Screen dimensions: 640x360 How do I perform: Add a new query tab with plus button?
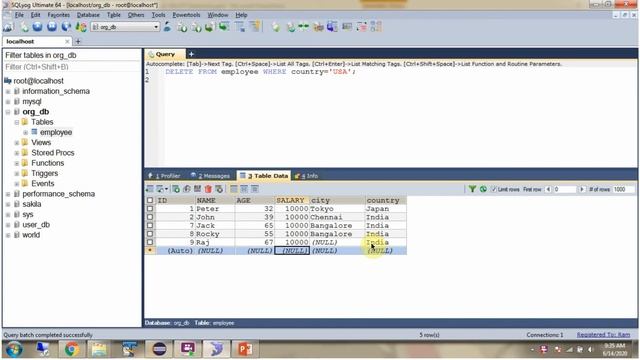191,54
